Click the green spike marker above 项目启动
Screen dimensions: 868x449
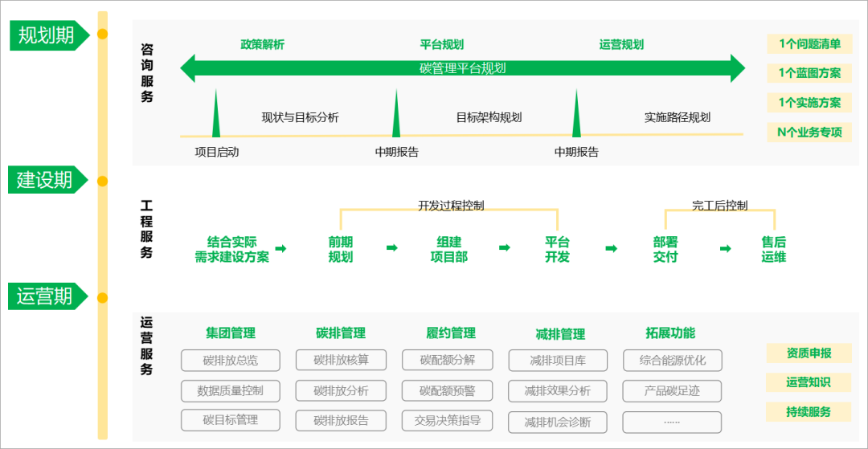click(x=215, y=116)
